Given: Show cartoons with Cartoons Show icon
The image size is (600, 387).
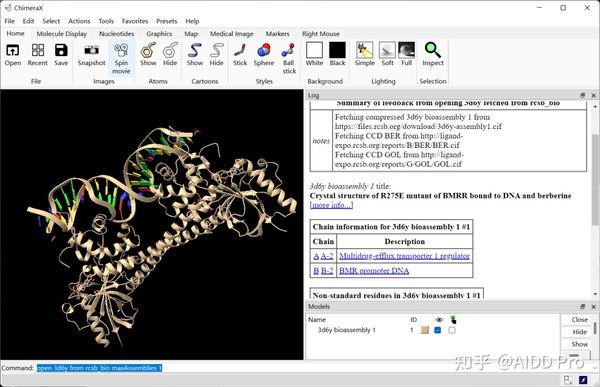Looking at the screenshot, I should tap(195, 55).
